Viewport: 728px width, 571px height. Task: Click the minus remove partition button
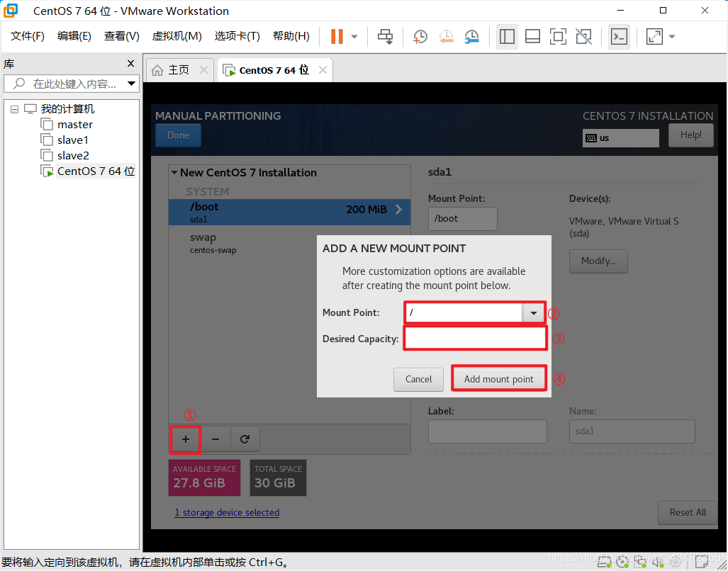(215, 439)
